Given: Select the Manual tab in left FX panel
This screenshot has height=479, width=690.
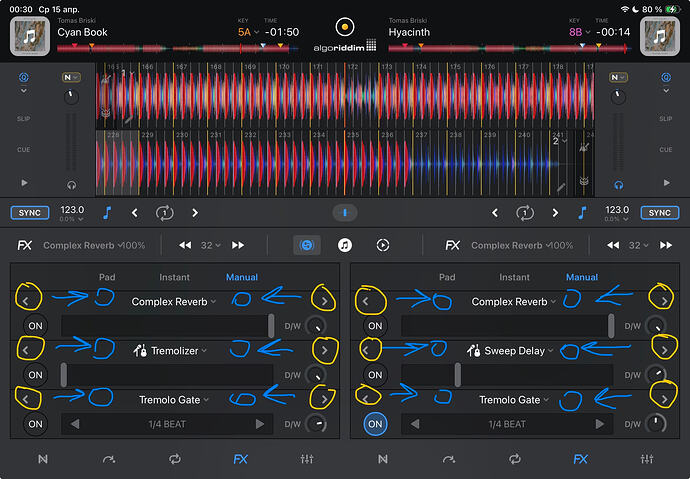Looking at the screenshot, I should [242, 277].
